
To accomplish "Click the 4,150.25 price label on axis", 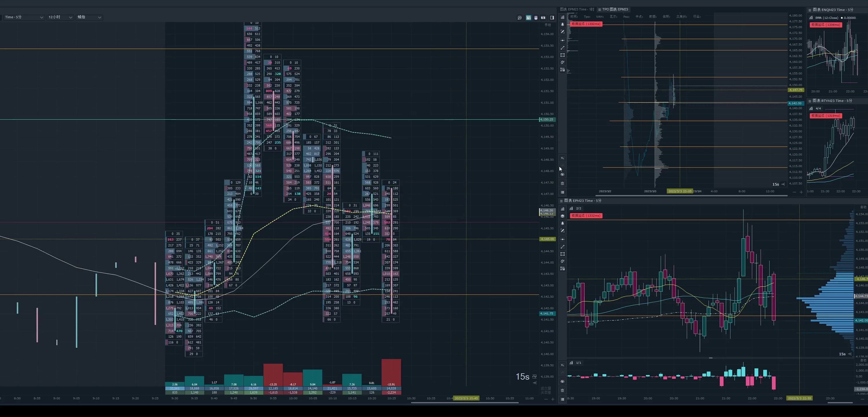I will (x=547, y=119).
